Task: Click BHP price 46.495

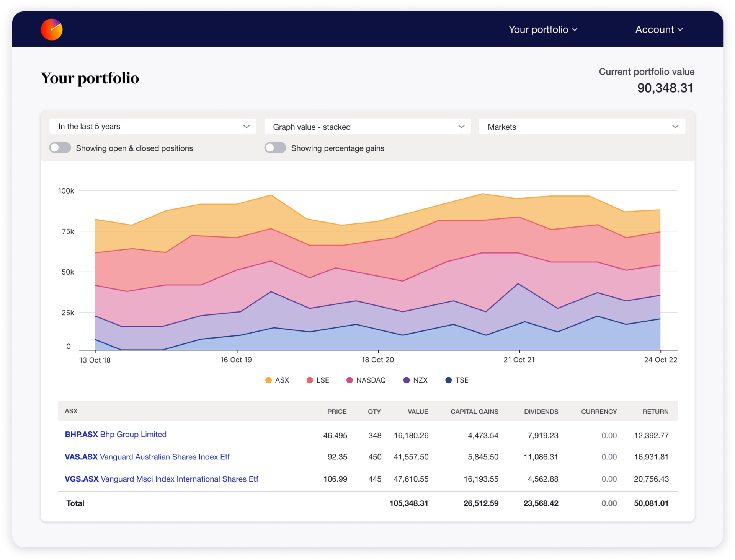Action: pyautogui.click(x=335, y=435)
